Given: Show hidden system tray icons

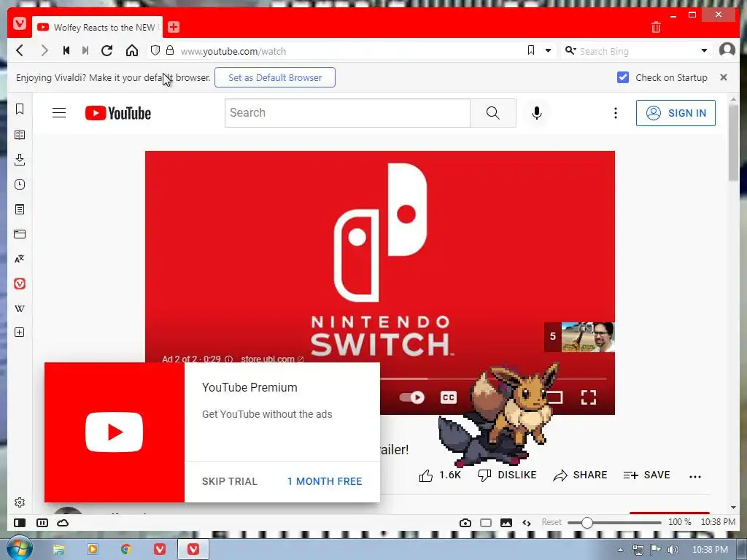Looking at the screenshot, I should 620,550.
